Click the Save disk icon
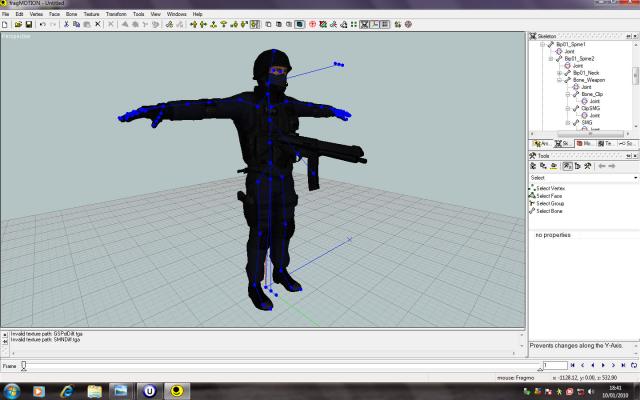Image resolution: width=640 pixels, height=400 pixels. 27,23
